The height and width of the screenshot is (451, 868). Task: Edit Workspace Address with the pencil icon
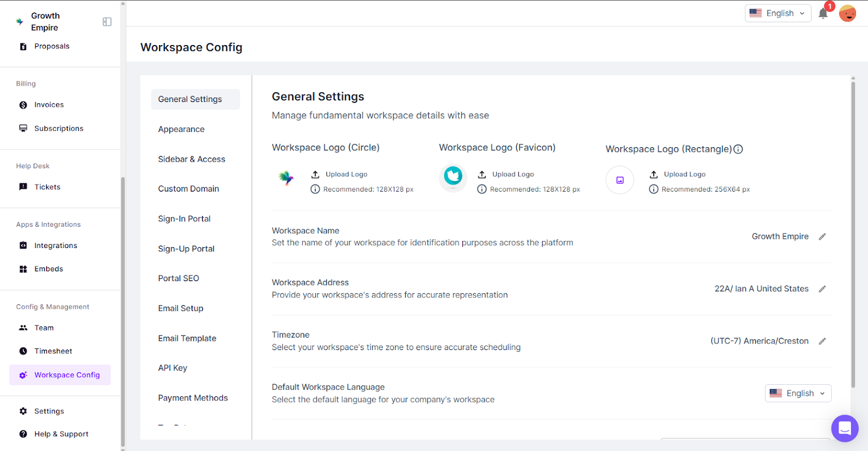tap(822, 289)
